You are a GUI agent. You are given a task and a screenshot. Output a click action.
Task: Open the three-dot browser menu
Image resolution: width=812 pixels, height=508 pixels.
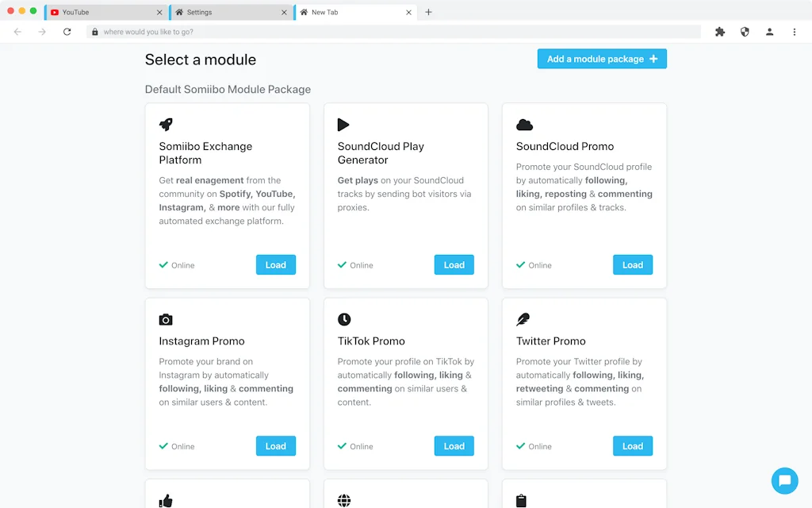pos(795,32)
